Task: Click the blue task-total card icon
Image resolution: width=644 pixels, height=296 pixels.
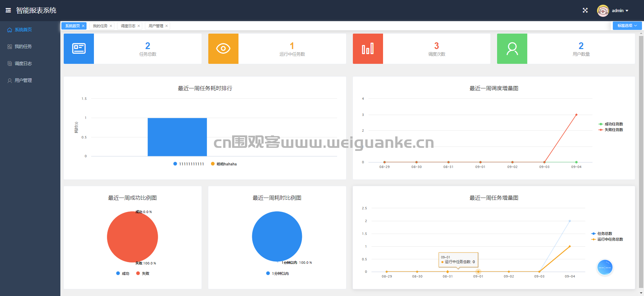Action: click(x=79, y=49)
